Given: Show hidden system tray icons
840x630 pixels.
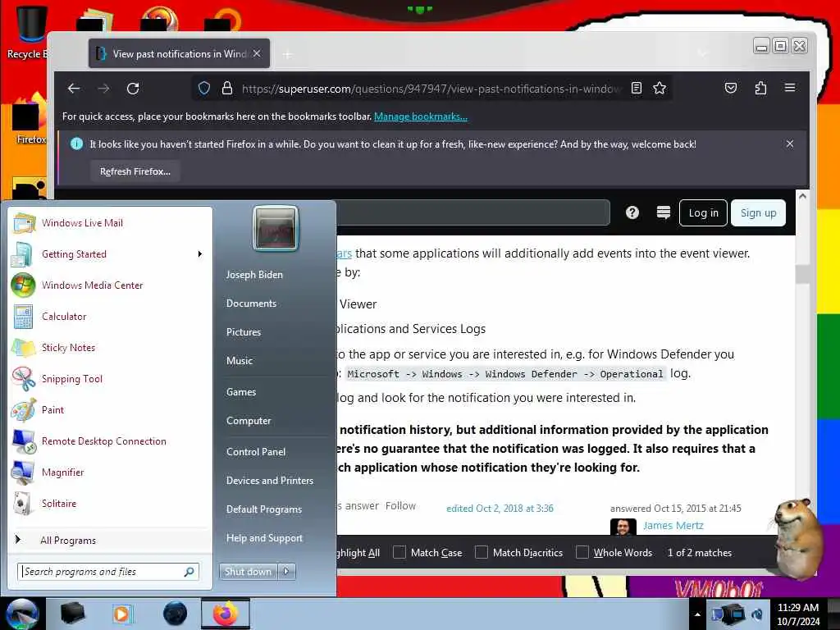Looking at the screenshot, I should [x=697, y=614].
